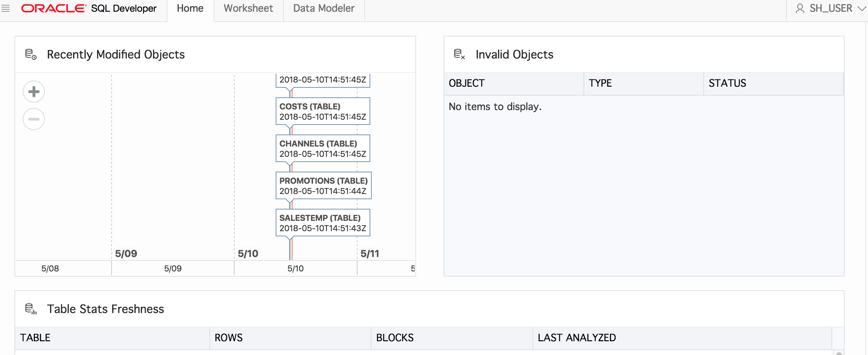
Task: Select the CHANNELS (TABLE) timeline entry
Action: [x=323, y=149]
